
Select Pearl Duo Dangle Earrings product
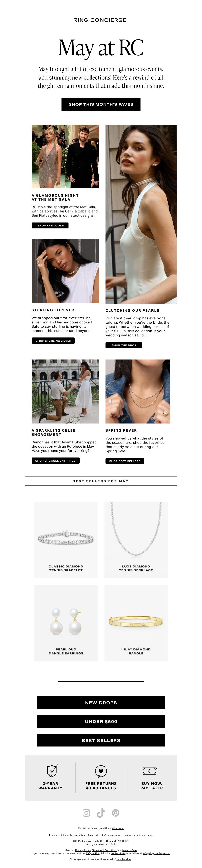[x=66, y=623]
